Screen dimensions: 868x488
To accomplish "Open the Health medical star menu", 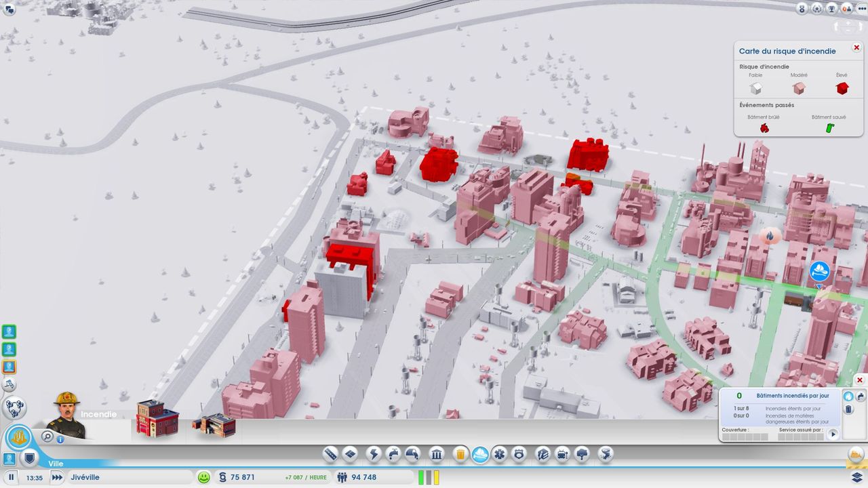I will pos(499,454).
